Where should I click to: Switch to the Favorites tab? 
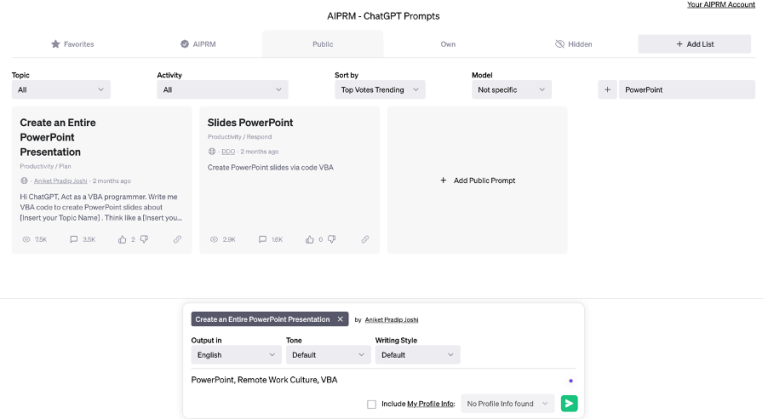72,44
